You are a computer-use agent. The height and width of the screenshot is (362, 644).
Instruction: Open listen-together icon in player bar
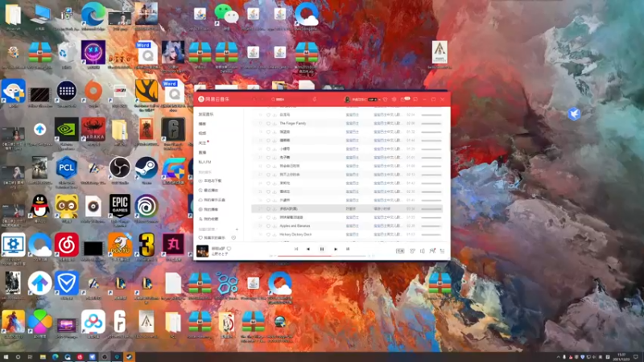tap(432, 251)
